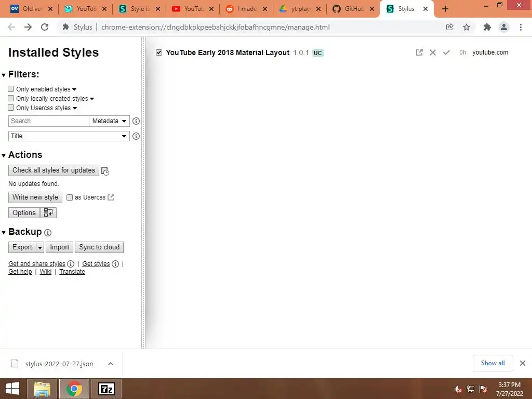Click the info icon after Get styles

click(115, 263)
